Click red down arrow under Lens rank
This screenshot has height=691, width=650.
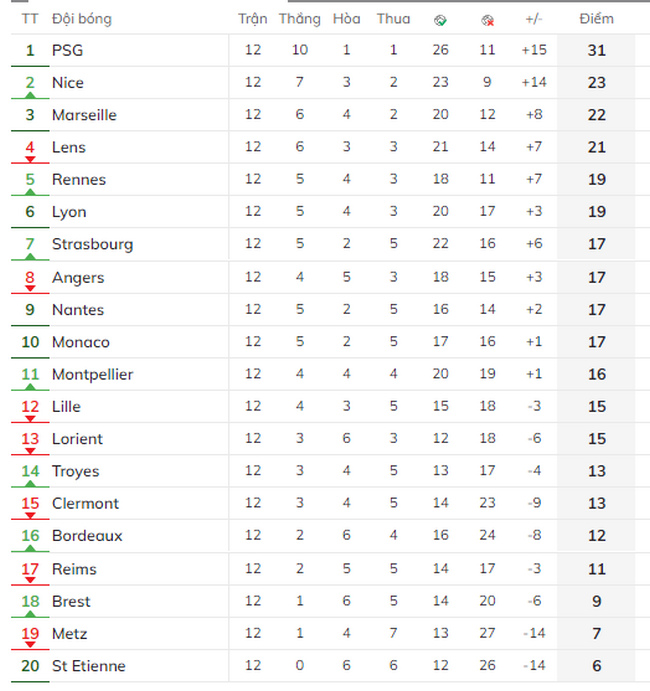point(30,160)
